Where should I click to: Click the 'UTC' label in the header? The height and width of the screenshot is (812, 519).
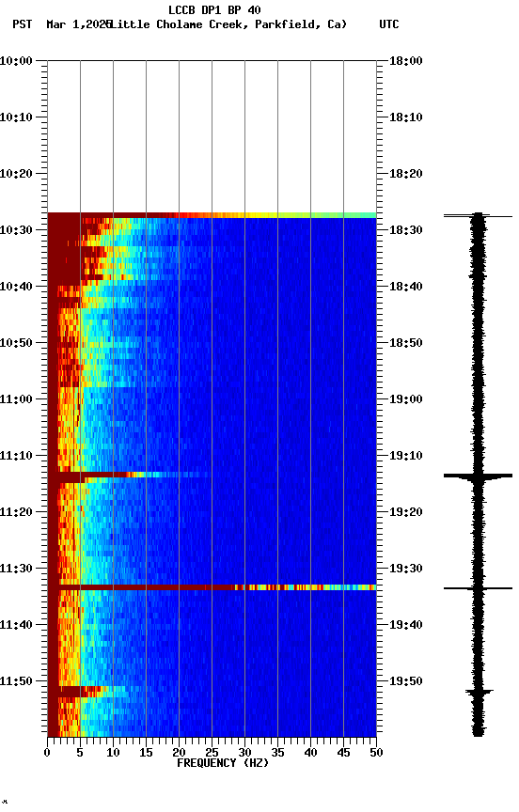click(x=389, y=24)
